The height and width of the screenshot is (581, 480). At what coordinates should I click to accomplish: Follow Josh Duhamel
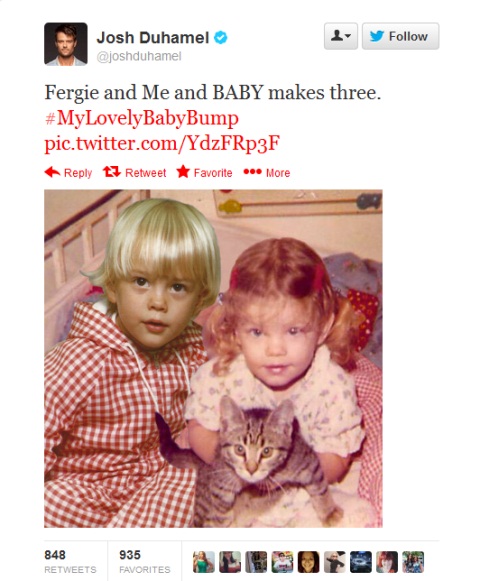point(400,36)
